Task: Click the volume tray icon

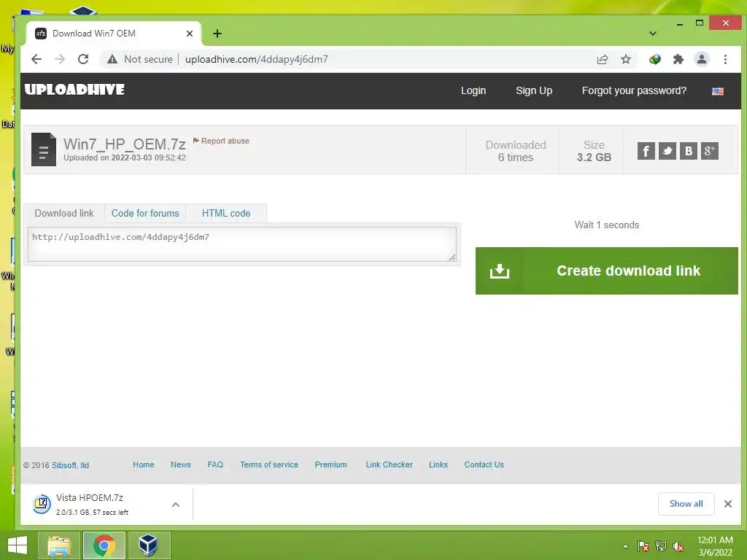Action: (x=678, y=546)
